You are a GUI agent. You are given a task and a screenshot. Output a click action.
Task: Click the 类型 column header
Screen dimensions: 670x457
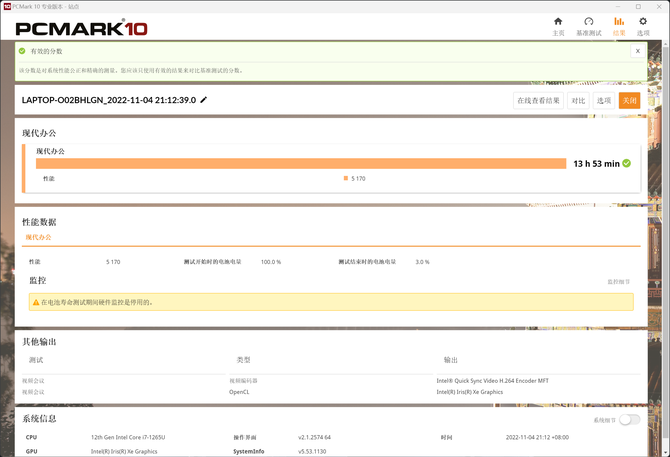[244, 360]
